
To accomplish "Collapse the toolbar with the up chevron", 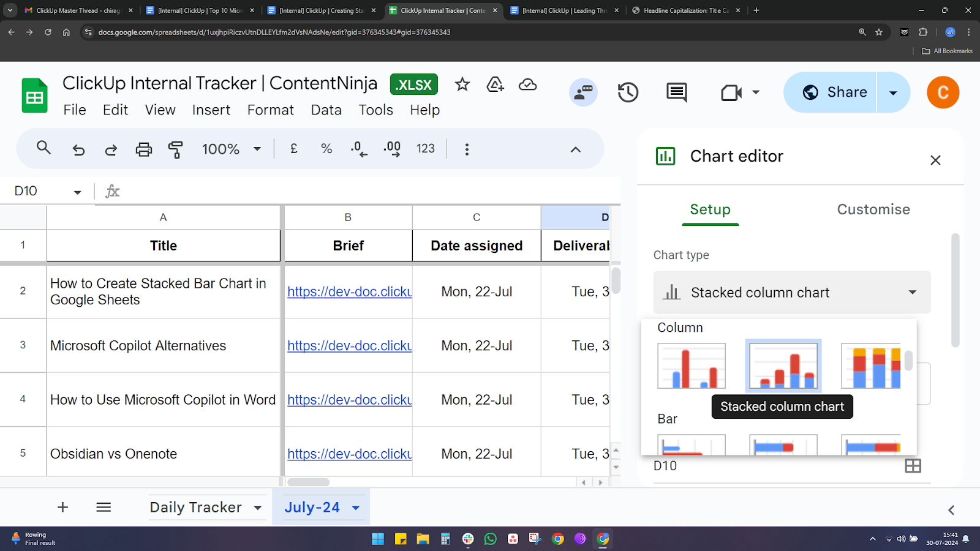I will 576,149.
